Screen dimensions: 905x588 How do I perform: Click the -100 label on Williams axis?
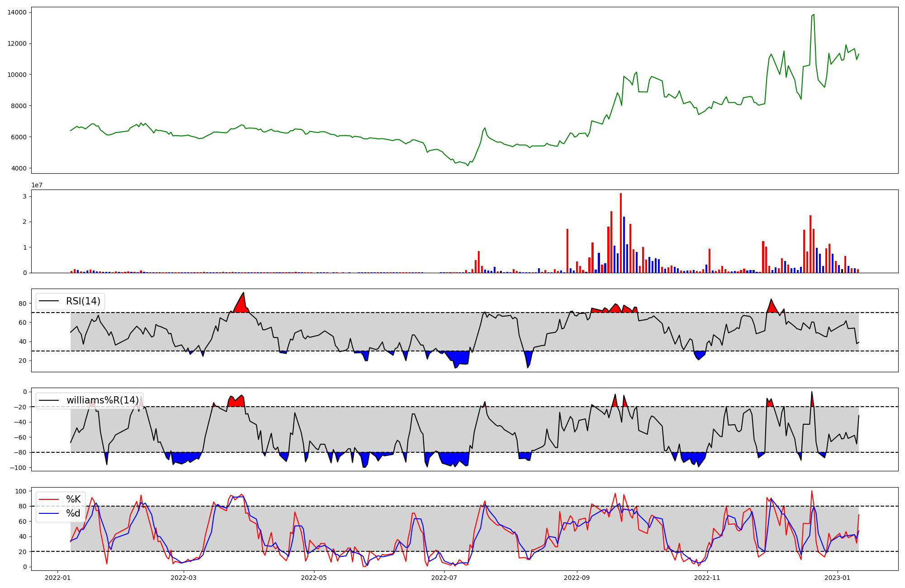tap(19, 468)
